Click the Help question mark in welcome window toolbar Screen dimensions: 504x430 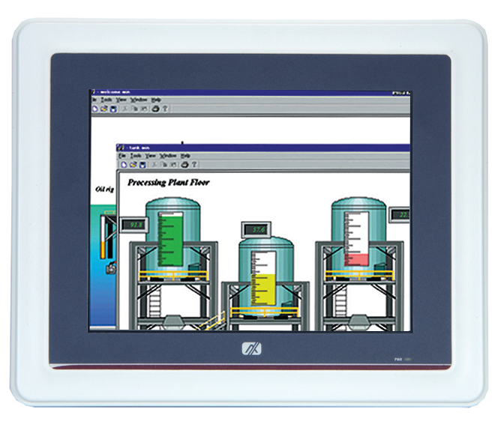[x=164, y=109]
